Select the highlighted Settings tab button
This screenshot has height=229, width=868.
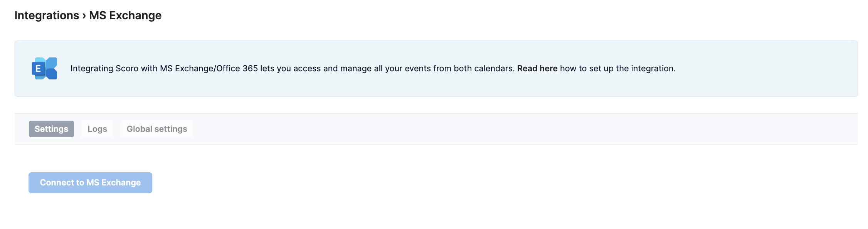click(x=51, y=129)
